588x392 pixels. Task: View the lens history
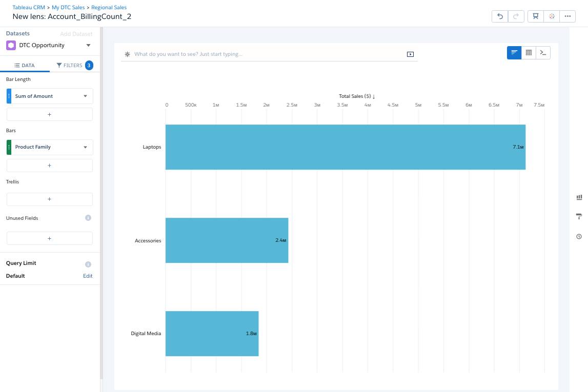(579, 236)
